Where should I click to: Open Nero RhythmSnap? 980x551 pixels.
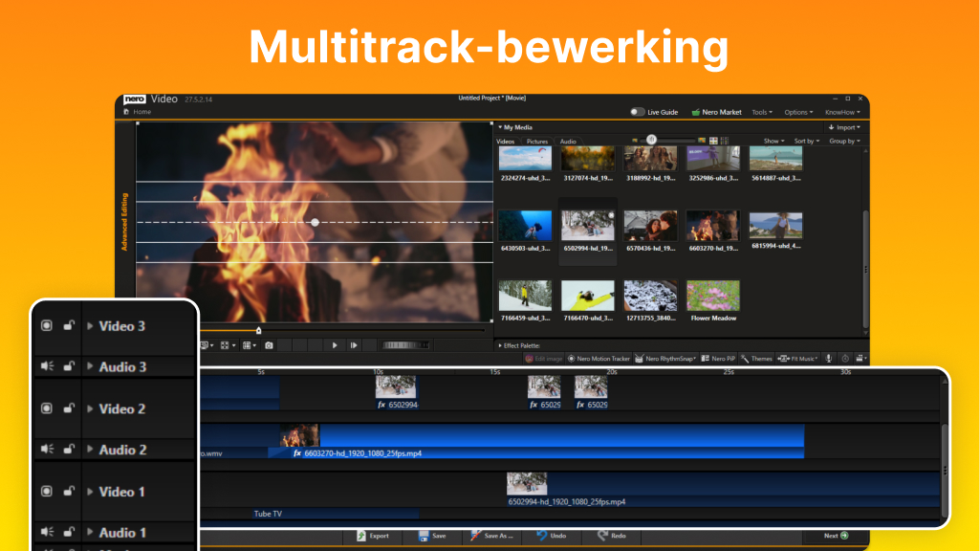click(669, 358)
